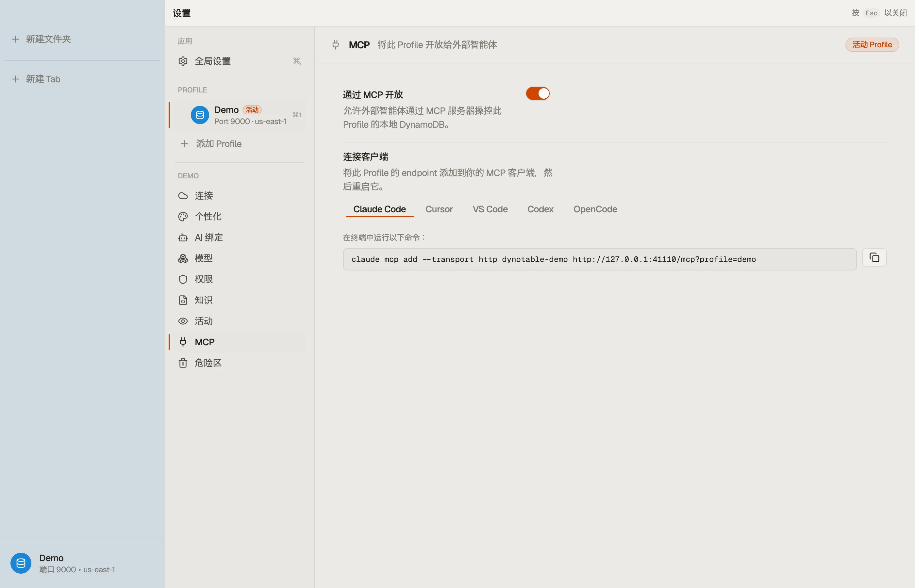
Task: Select the Demo profile row with Port 9000
Action: (x=239, y=115)
